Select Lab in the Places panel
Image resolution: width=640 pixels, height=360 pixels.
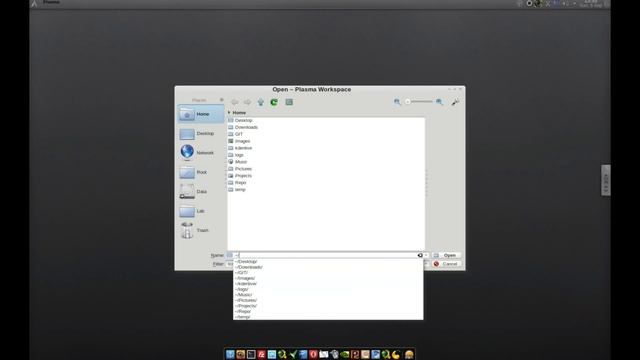[x=201, y=211]
